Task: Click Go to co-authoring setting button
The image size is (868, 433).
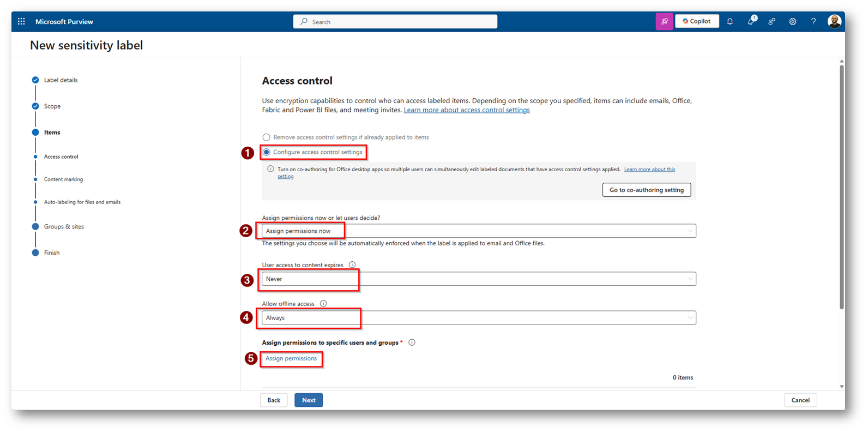Action: click(x=646, y=190)
